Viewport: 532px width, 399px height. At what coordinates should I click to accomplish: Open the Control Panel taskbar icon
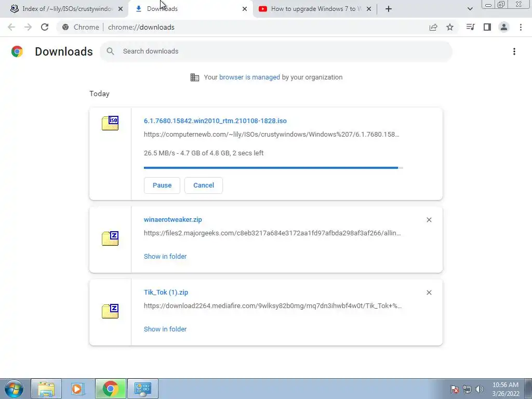click(x=142, y=389)
